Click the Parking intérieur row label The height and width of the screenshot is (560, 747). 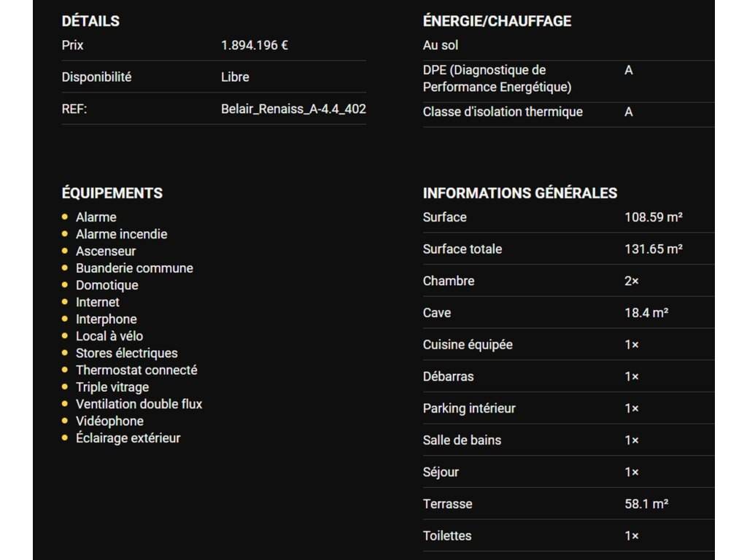469,408
